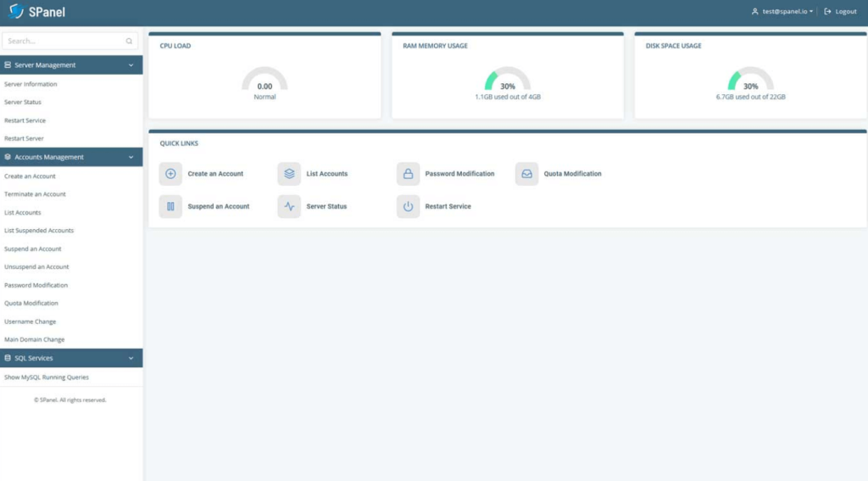This screenshot has height=481, width=868.
Task: Click the Restart Service quick link text
Action: pos(448,206)
